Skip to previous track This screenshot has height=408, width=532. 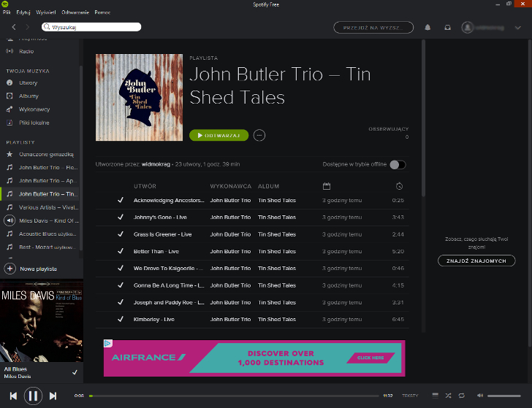pyautogui.click(x=13, y=396)
